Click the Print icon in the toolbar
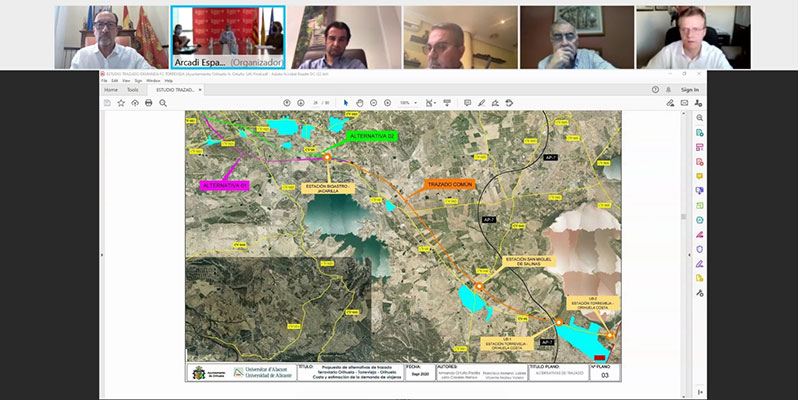This screenshot has height=400, width=800. [x=148, y=102]
